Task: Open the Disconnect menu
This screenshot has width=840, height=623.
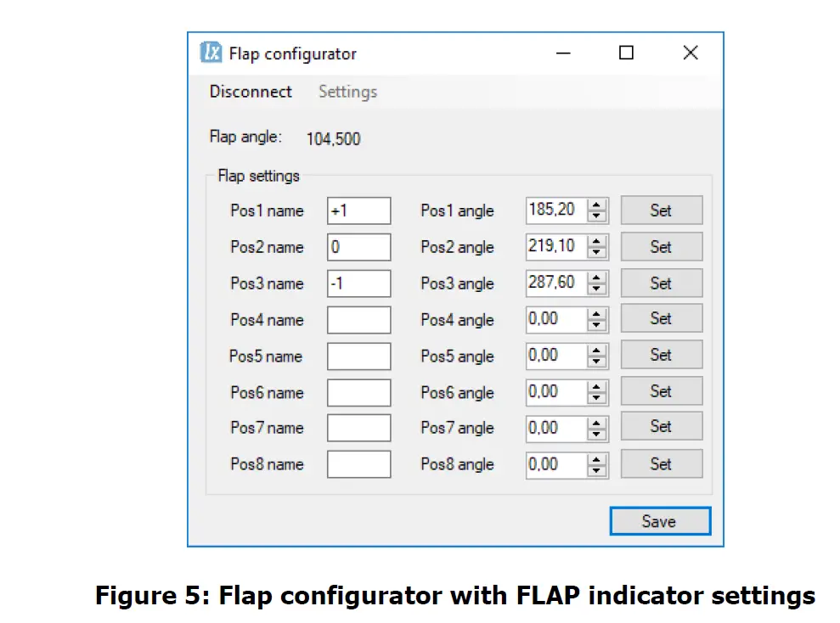Action: point(251,92)
